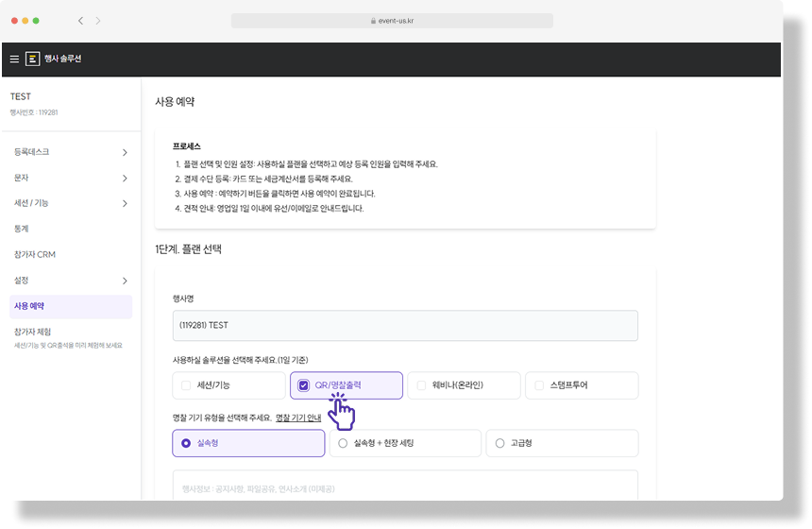Click the 사용 예약 page heading
The height and width of the screenshot is (529, 812).
175,102
